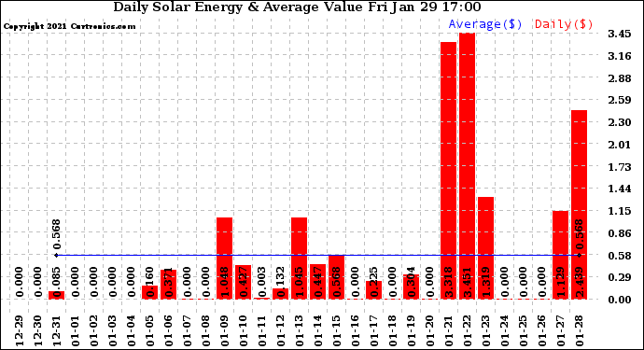Viewport: 644px width, 350px height.
Task: Select the red bar for 01-28
Action: tap(579, 204)
